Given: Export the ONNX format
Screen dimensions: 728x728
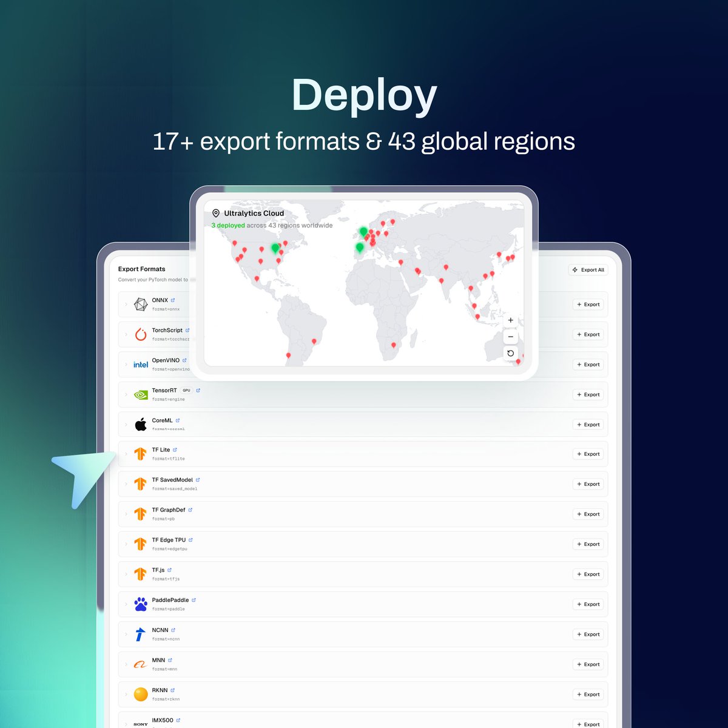Looking at the screenshot, I should pos(588,305).
